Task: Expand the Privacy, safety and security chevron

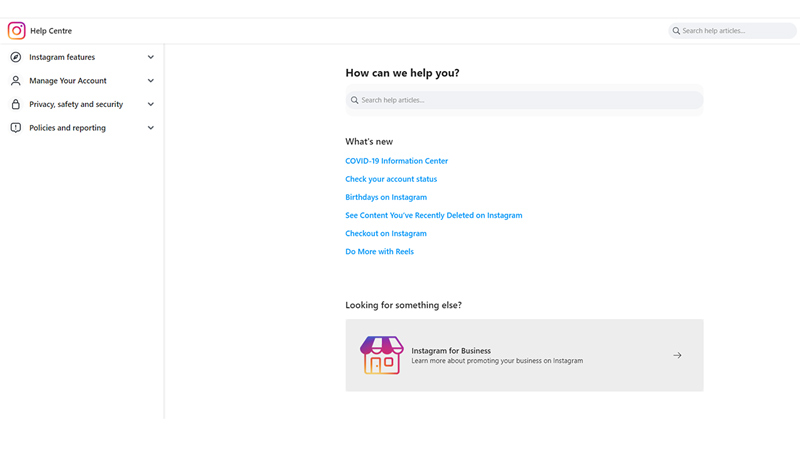Action: (151, 104)
